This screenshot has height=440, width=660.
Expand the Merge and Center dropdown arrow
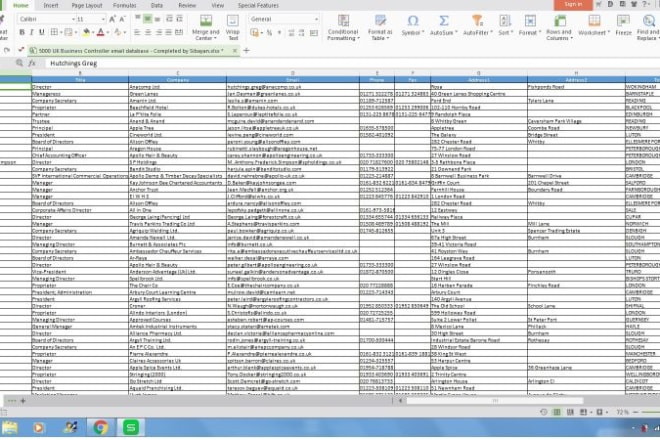[x=215, y=38]
